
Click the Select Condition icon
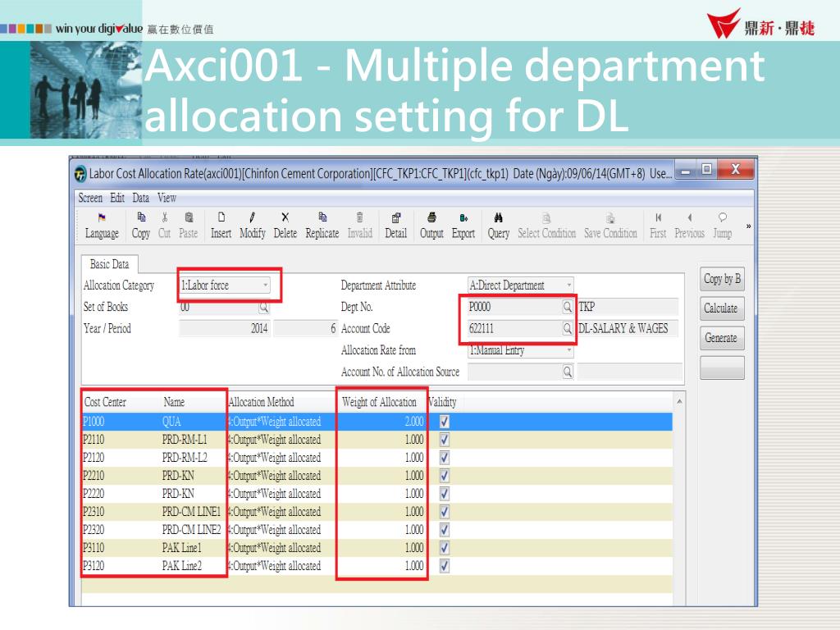pos(546,217)
